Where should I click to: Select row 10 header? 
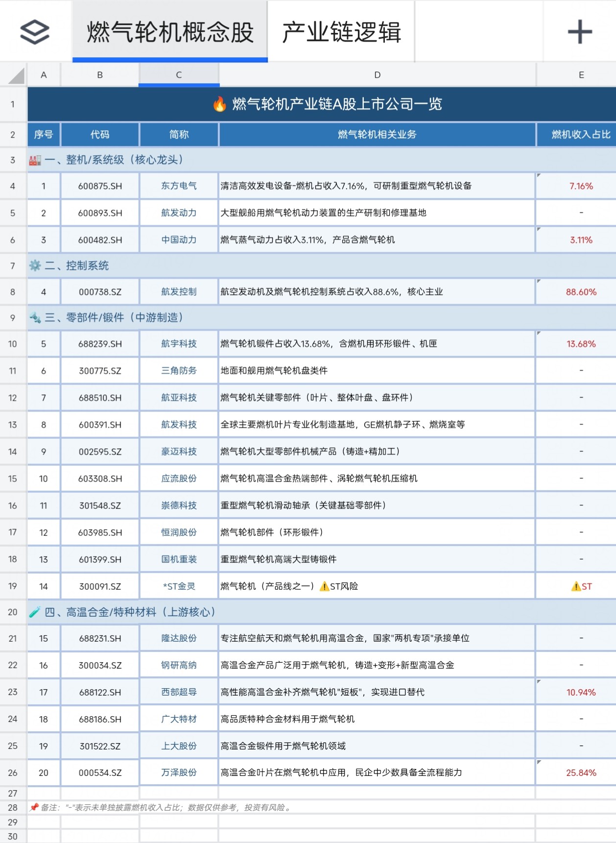[x=13, y=344]
